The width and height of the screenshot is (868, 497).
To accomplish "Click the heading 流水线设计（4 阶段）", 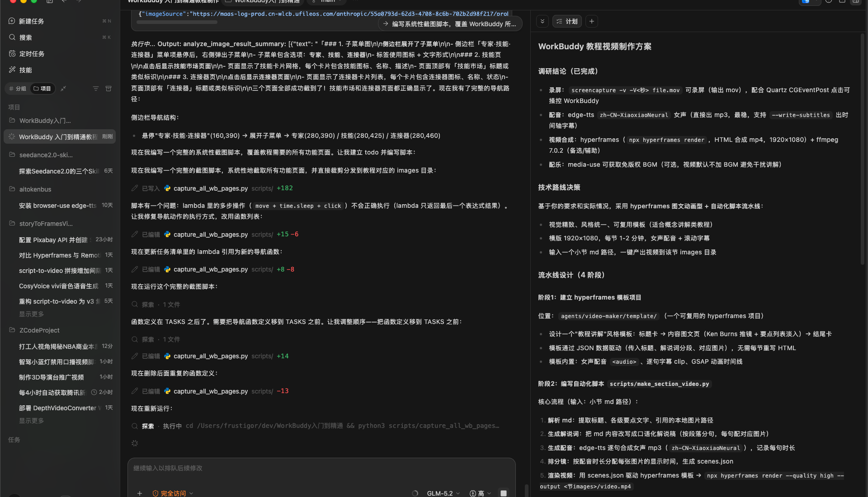I will pyautogui.click(x=571, y=275).
